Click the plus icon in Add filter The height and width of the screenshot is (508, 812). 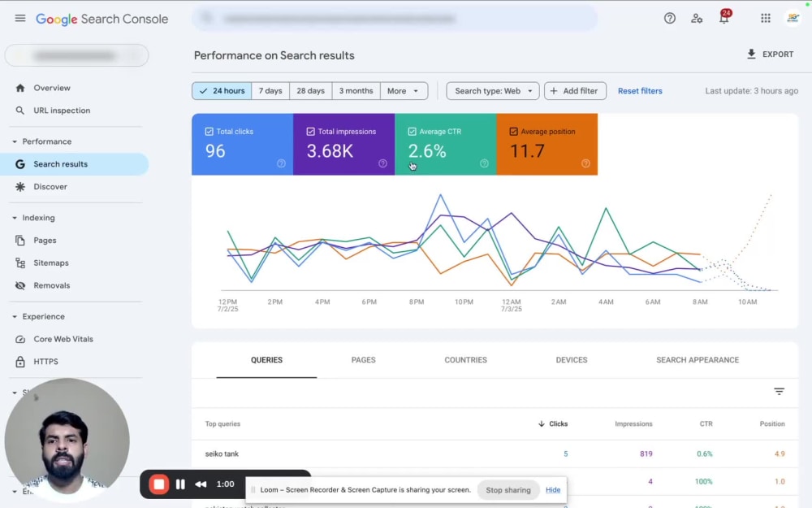(x=554, y=91)
